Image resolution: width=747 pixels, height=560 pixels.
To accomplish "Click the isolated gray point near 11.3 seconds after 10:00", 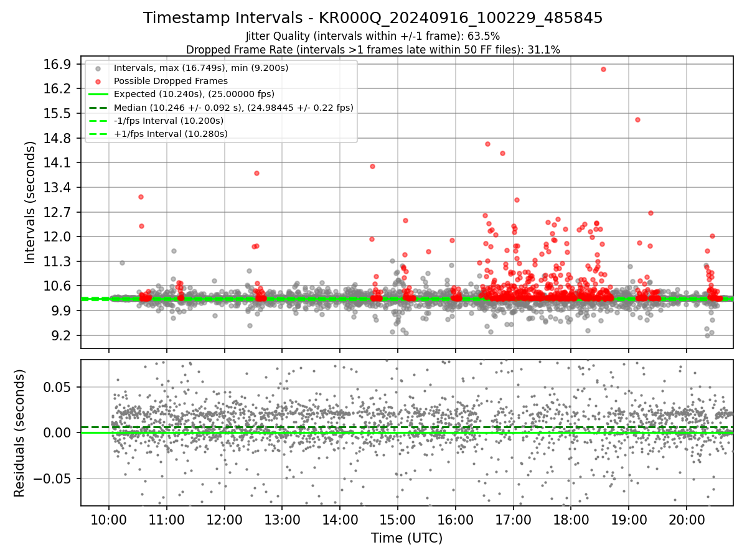I will click(122, 263).
